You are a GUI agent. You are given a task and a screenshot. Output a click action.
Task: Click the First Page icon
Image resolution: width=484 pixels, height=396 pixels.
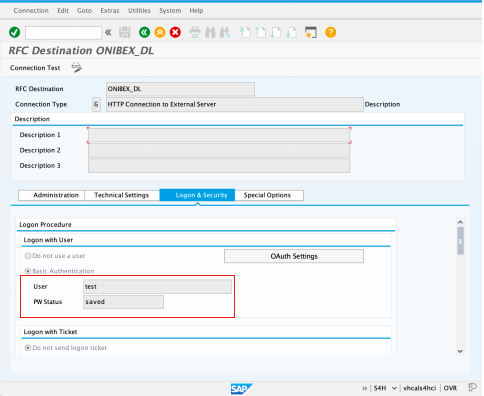pyautogui.click(x=245, y=32)
